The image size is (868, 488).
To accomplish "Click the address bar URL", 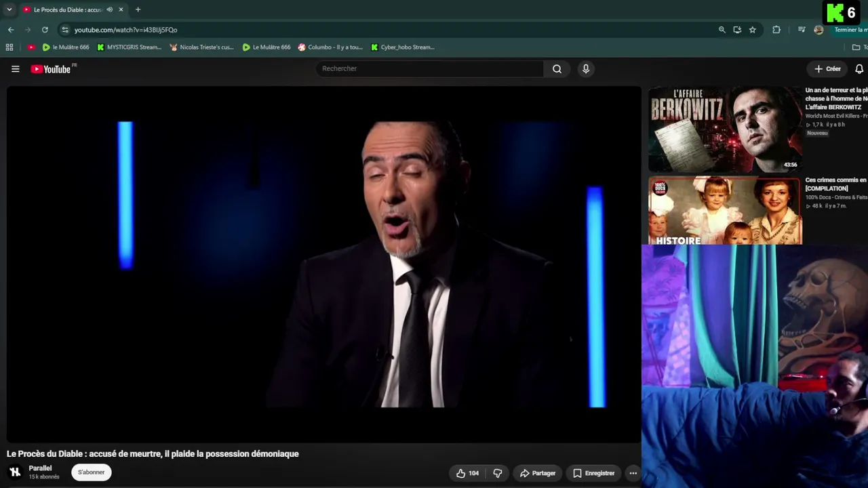I will pos(125,30).
